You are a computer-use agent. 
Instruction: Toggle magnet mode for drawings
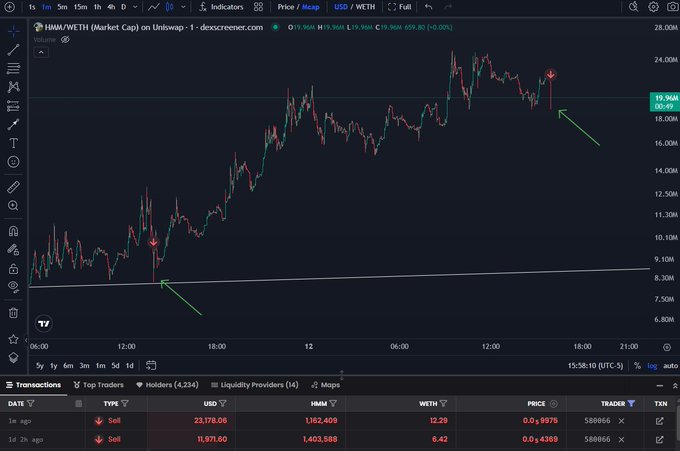click(x=13, y=231)
